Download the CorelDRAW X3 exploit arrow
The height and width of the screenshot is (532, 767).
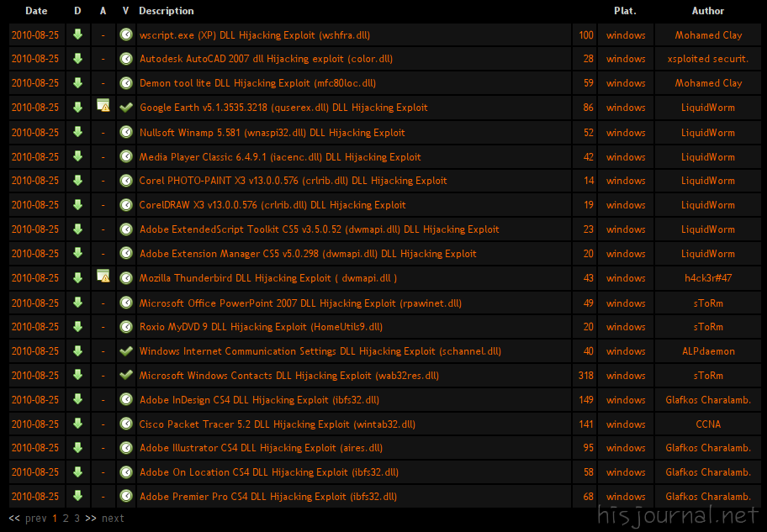(x=77, y=204)
